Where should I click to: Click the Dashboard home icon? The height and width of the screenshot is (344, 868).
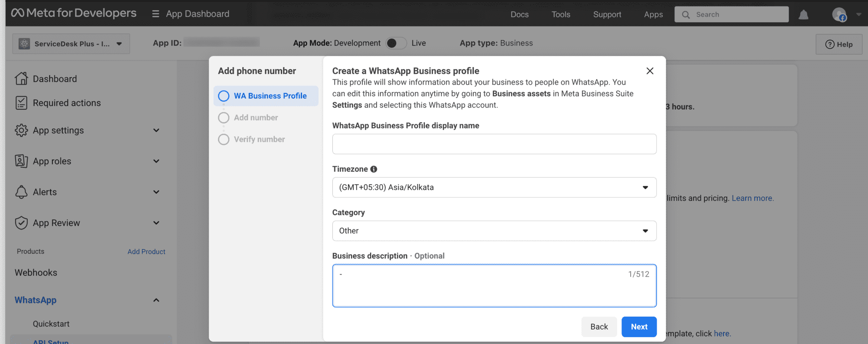coord(21,79)
